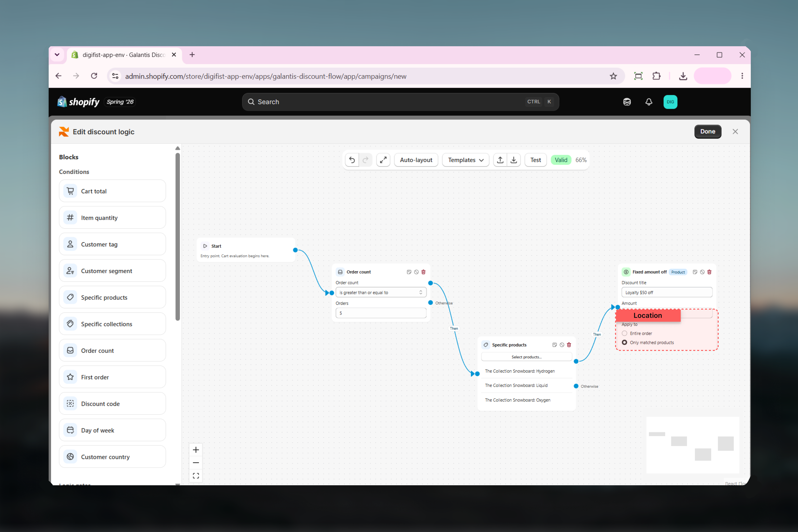Disable the Specific products node
This screenshot has height=532, width=798.
coord(562,345)
